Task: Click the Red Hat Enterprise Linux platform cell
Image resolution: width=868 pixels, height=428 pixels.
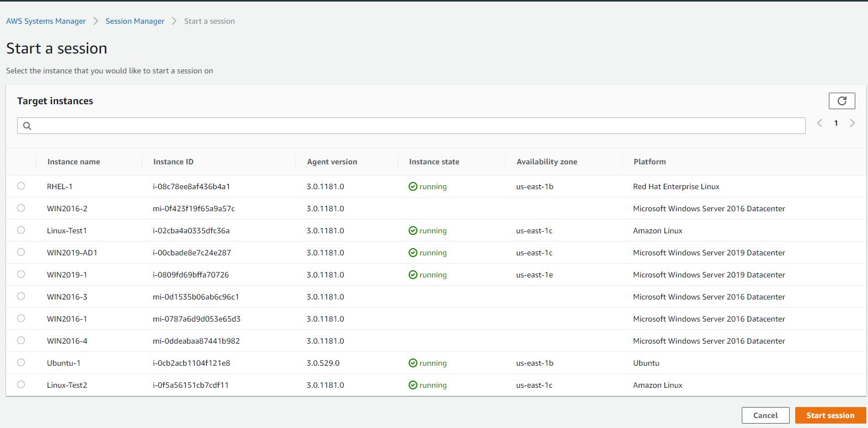Action: click(x=676, y=186)
